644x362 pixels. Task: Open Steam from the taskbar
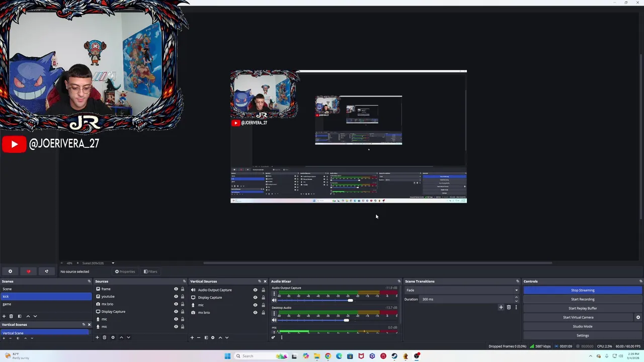[x=394, y=356]
